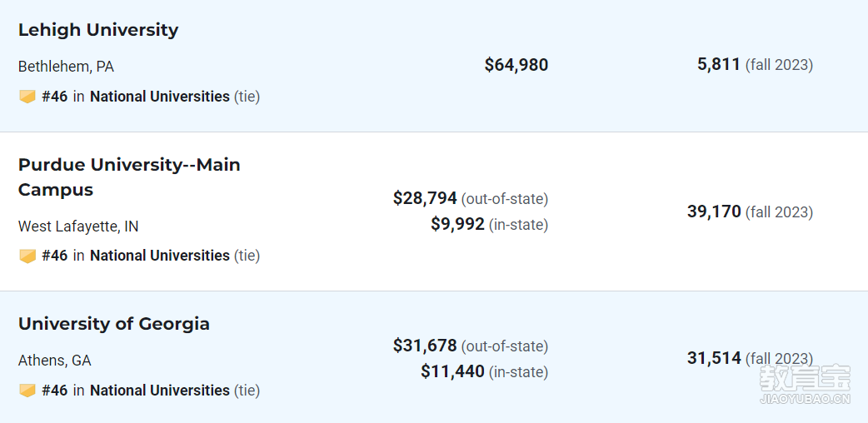This screenshot has height=423, width=868.
Task: Click the ranking badge icon for Lehigh University
Action: [27, 97]
